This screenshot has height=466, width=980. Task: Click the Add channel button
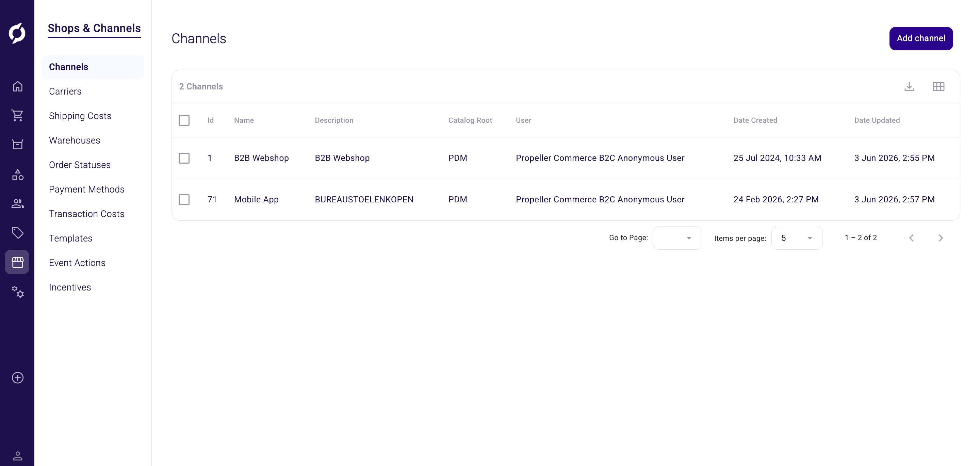coord(921,38)
